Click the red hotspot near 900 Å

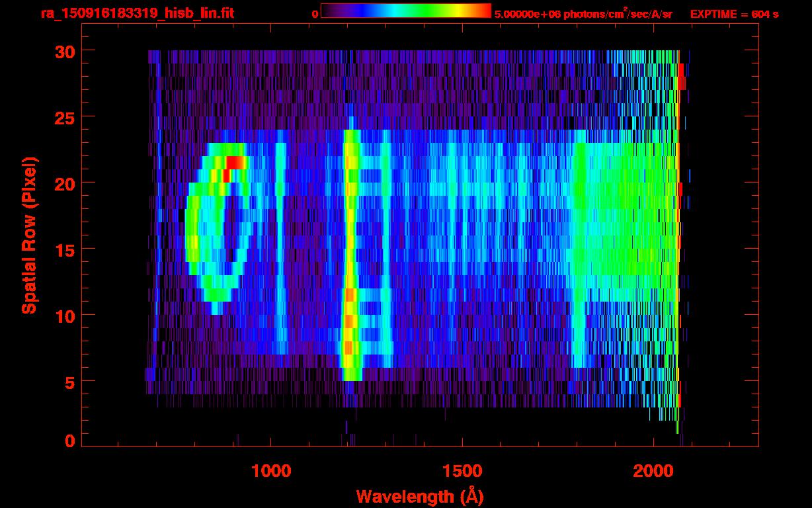pos(235,163)
